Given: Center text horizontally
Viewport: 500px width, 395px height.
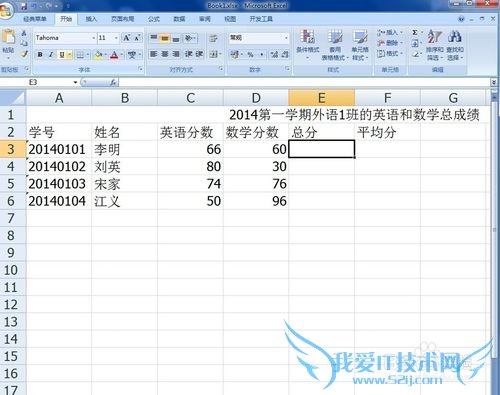Looking at the screenshot, I should pyautogui.click(x=165, y=54).
